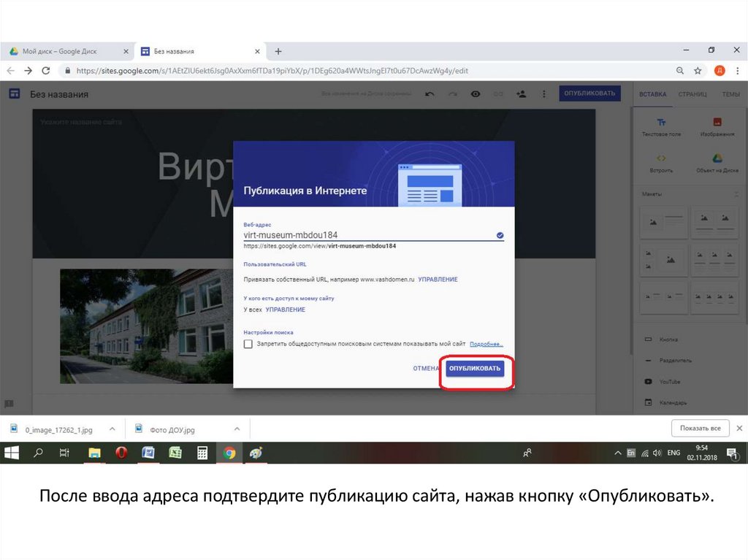Click the address availability checkmark icon
748x560 pixels.
[500, 235]
